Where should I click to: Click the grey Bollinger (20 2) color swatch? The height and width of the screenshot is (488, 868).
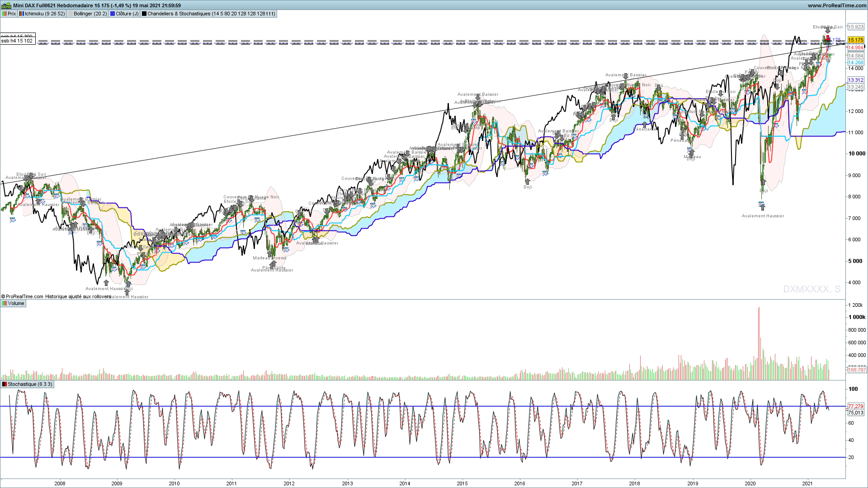click(70, 14)
